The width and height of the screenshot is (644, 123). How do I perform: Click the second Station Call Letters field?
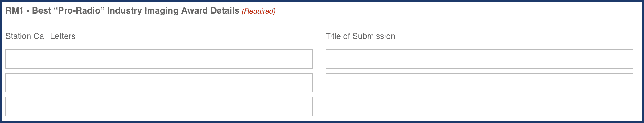159,83
